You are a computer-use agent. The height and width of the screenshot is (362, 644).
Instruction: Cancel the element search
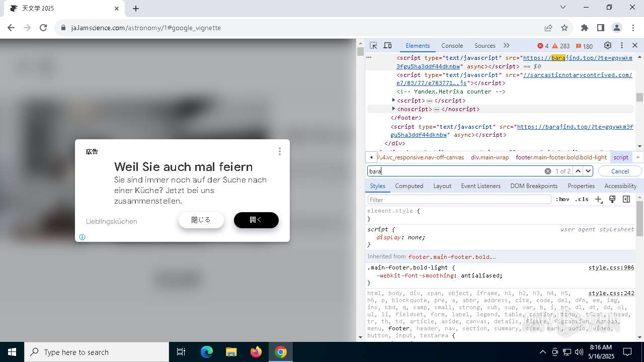(620, 171)
